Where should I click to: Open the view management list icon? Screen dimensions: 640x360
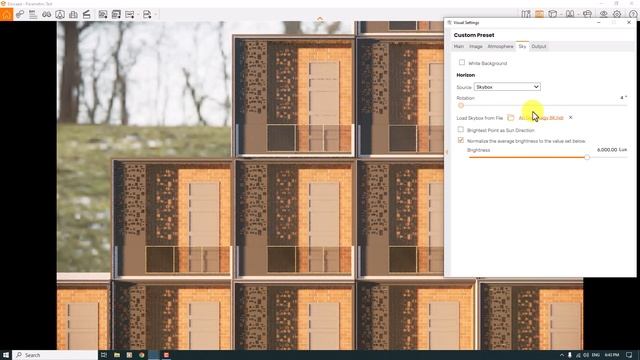tap(33, 14)
